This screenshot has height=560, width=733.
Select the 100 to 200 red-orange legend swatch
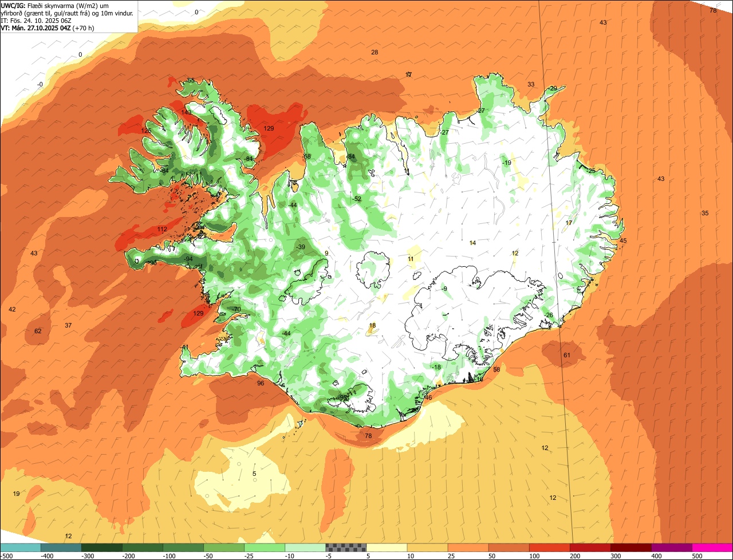549,547
